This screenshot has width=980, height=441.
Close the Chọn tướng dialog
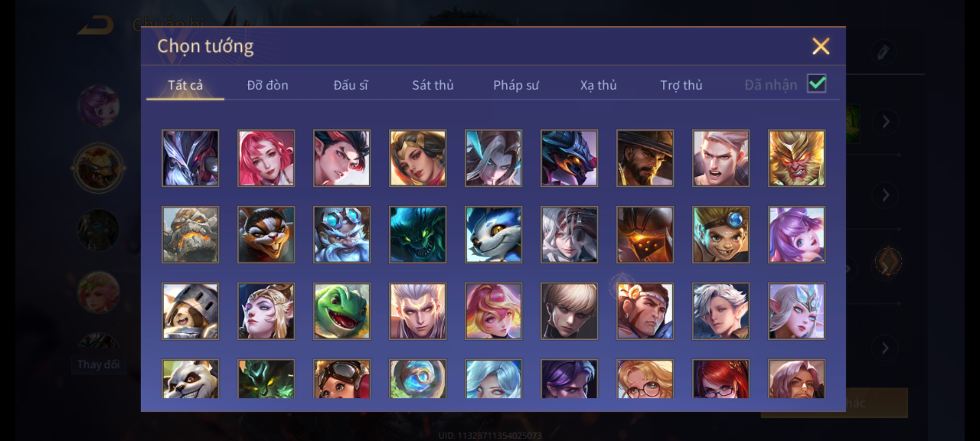(x=821, y=46)
